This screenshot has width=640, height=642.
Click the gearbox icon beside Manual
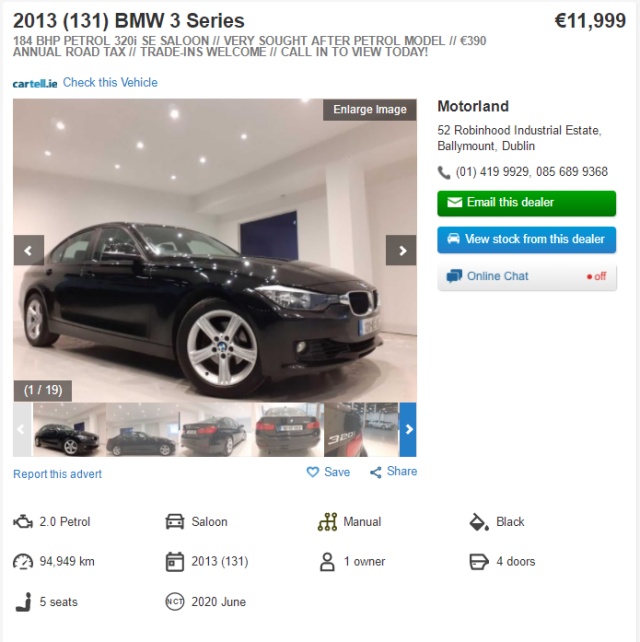328,522
